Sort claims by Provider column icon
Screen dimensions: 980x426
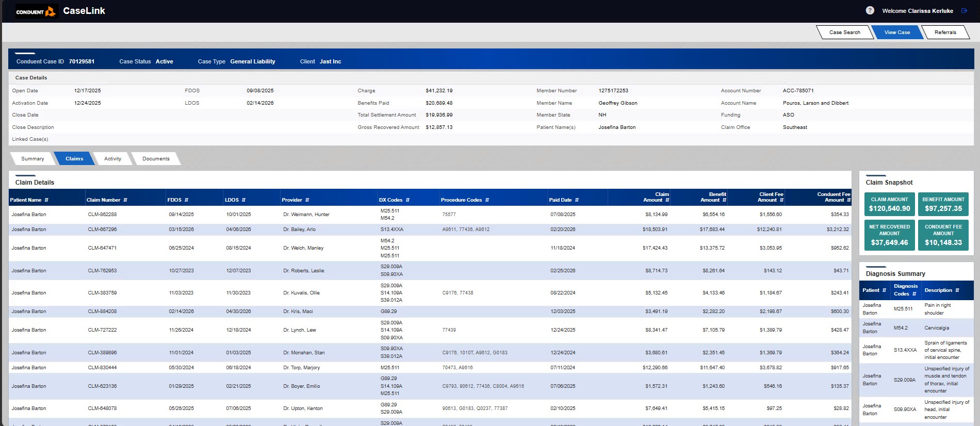pos(307,200)
